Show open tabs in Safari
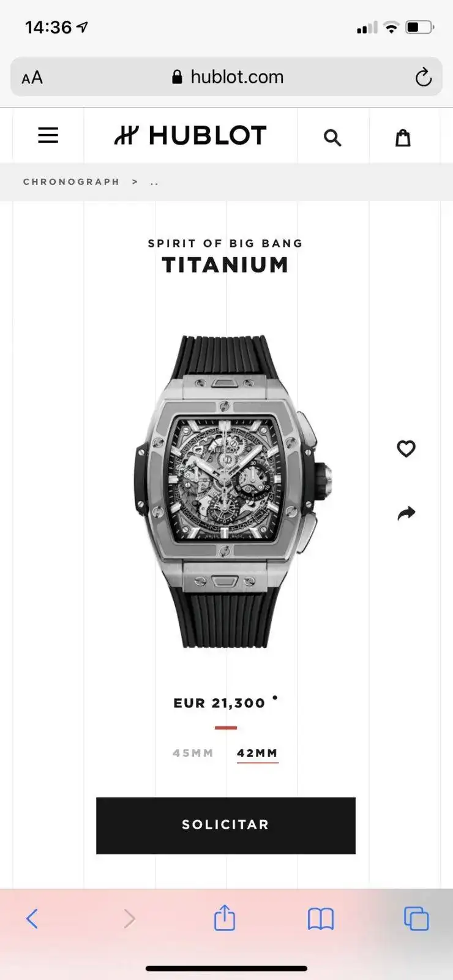453x980 pixels. point(416,918)
